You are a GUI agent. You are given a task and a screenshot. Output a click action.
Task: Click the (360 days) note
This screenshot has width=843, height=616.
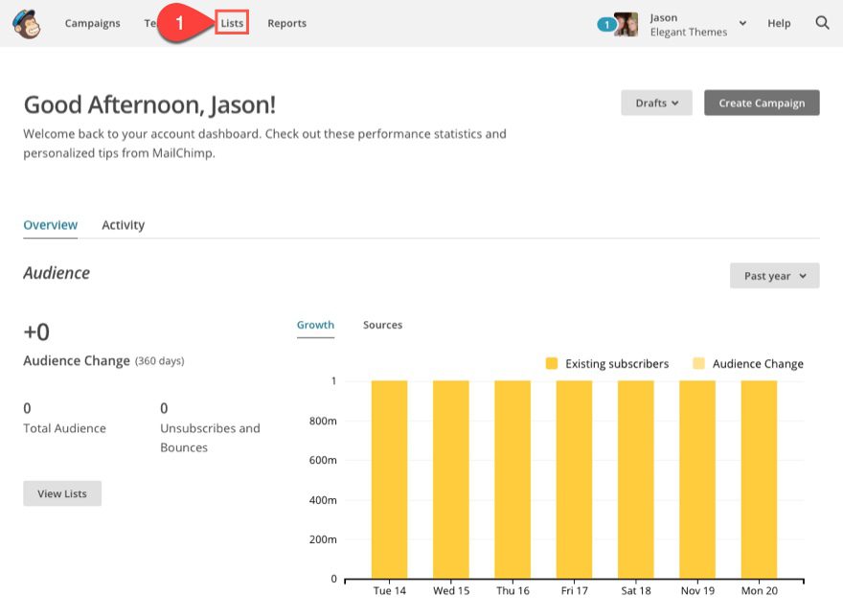(x=160, y=361)
